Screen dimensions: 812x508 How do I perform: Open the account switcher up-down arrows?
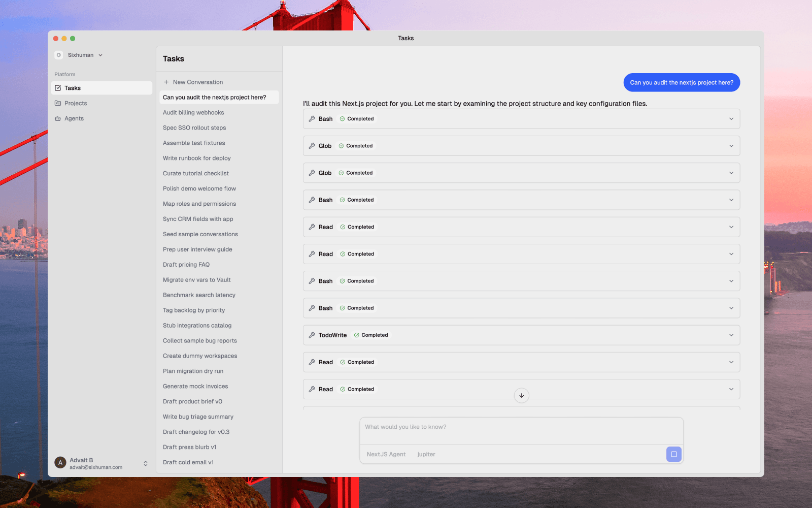pyautogui.click(x=146, y=463)
